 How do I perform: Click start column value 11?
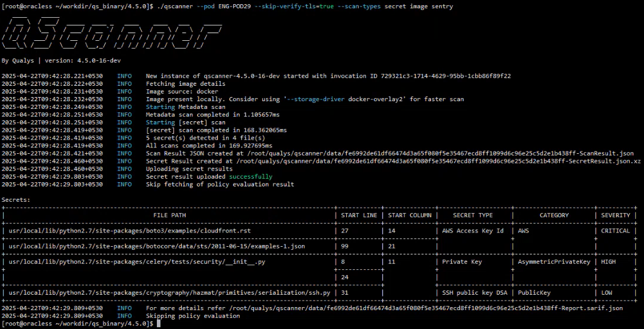tap(391, 262)
